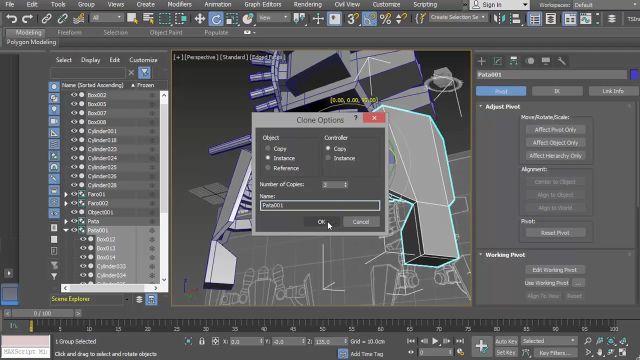Screen dimensions: 640x360
Task: Activate the Select and Rotate tool
Action: coord(216,19)
